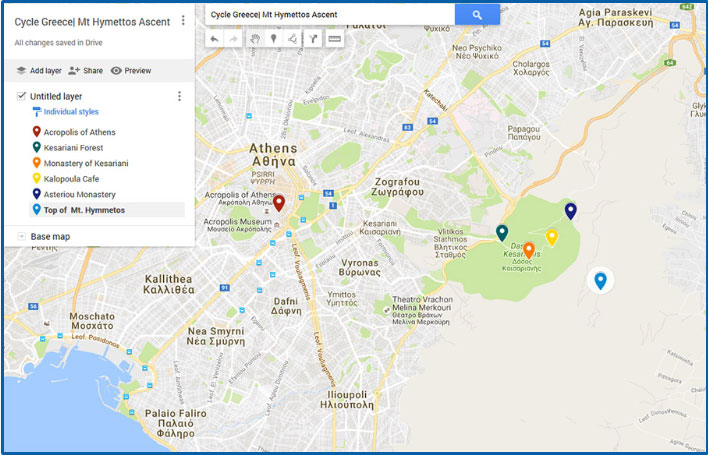Viewport: 708px width, 455px height.
Task: Select the add directions tool
Action: 312,39
